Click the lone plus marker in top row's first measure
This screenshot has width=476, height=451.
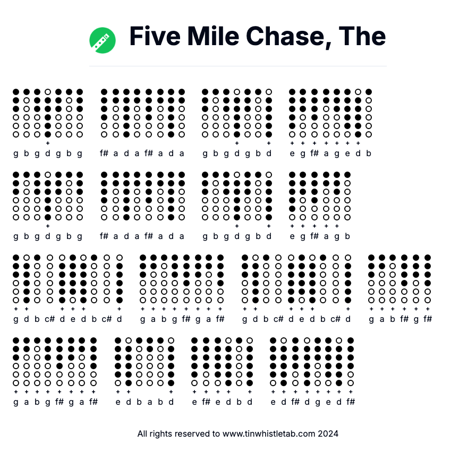(48, 143)
